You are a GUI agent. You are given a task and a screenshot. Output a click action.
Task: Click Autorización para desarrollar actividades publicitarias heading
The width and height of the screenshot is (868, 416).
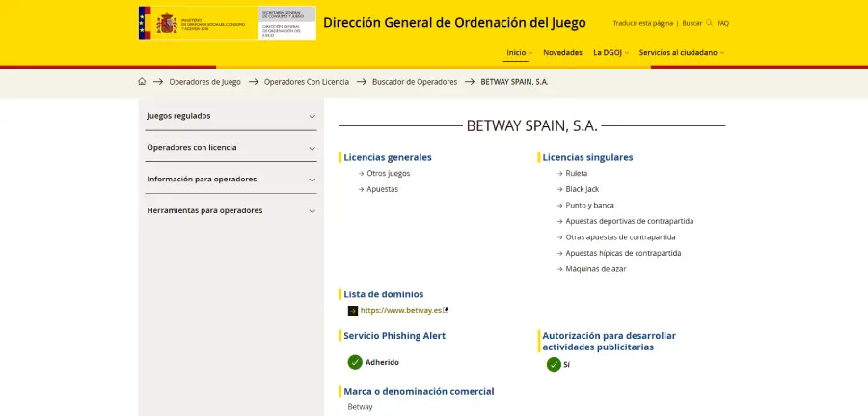(609, 342)
